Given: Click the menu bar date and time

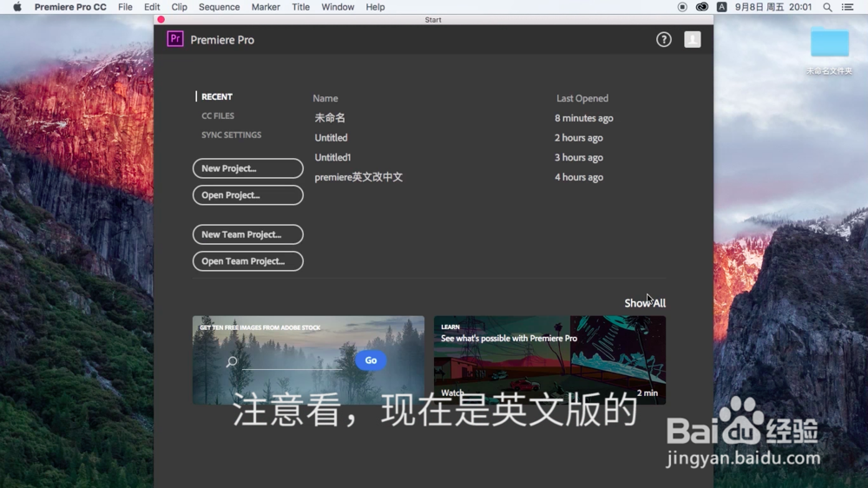Looking at the screenshot, I should point(773,7).
